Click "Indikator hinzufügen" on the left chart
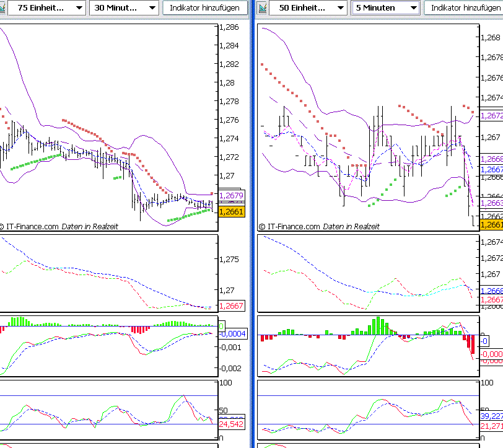The height and width of the screenshot is (448, 503). click(204, 8)
